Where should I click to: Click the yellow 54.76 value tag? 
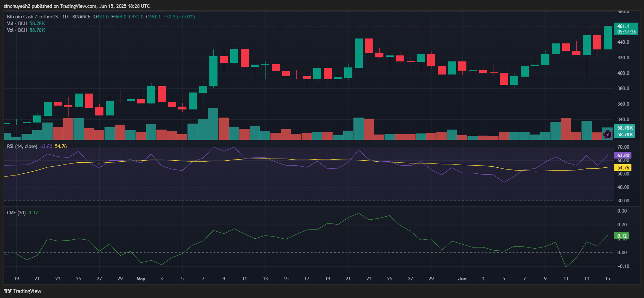click(623, 168)
